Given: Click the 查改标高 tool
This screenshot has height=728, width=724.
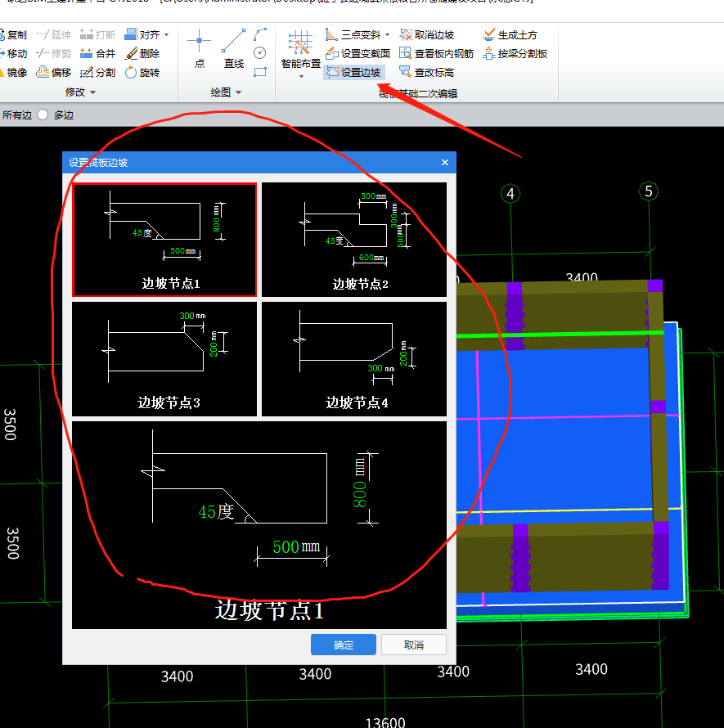Looking at the screenshot, I should click(427, 73).
